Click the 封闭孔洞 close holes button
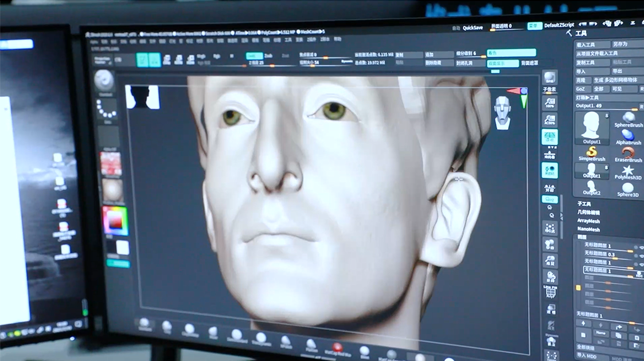Viewport: 644px width, 361px height. click(x=470, y=64)
